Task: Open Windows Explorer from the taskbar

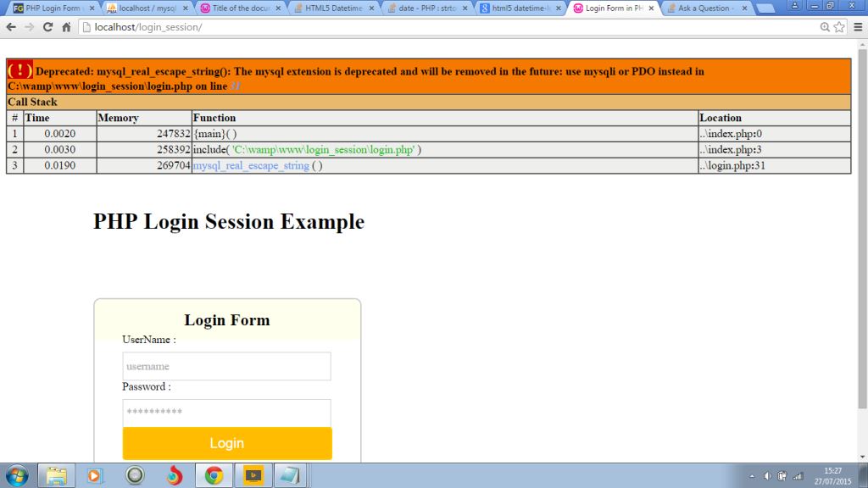Action: point(56,475)
